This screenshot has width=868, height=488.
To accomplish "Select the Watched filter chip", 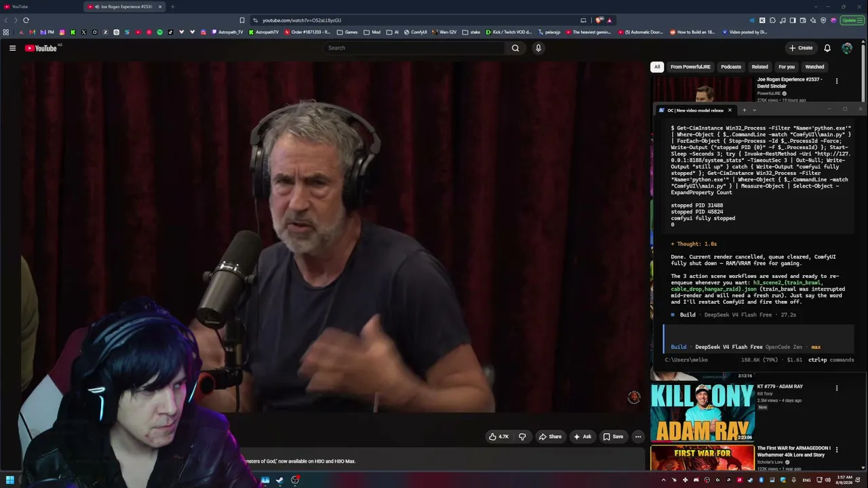I will [814, 67].
